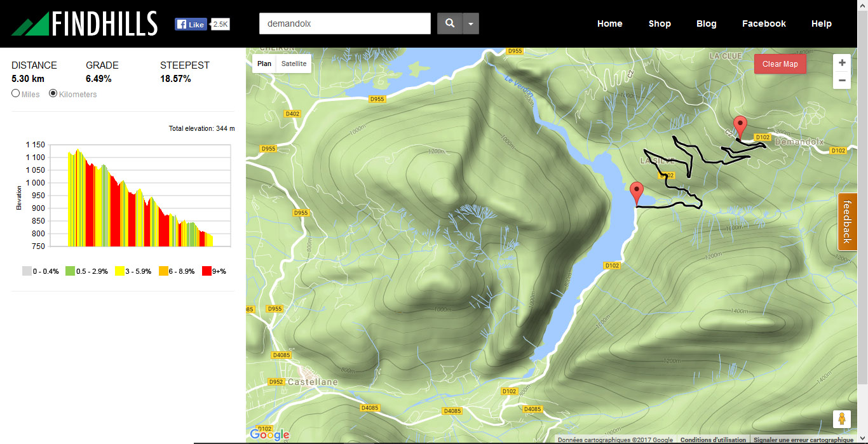Viewport: 868px width, 444px height.
Task: Click the GRADE value 6.49%
Action: pyautogui.click(x=98, y=79)
